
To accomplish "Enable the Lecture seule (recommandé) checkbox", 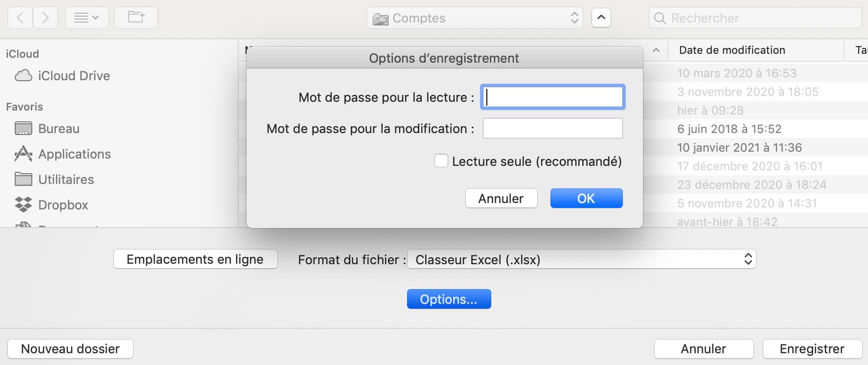I will tap(441, 161).
